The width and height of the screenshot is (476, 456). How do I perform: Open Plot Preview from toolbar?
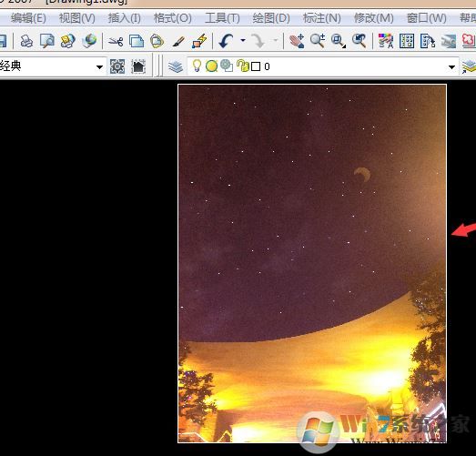point(47,41)
